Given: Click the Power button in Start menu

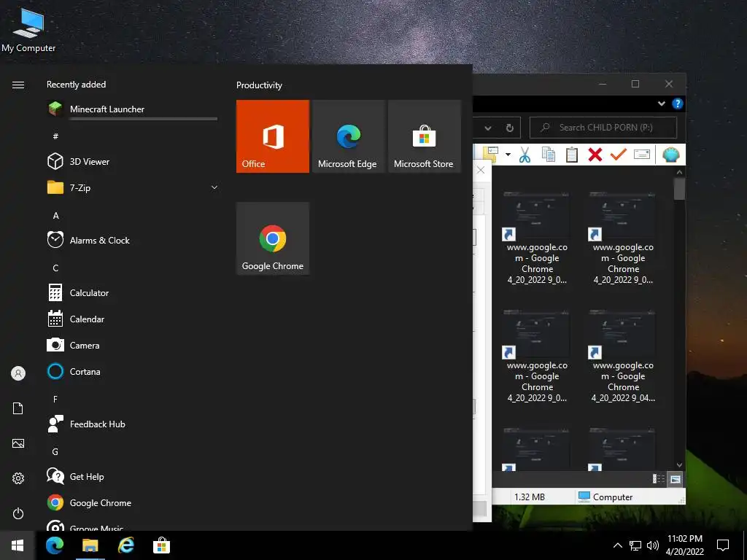Looking at the screenshot, I should 18,513.
